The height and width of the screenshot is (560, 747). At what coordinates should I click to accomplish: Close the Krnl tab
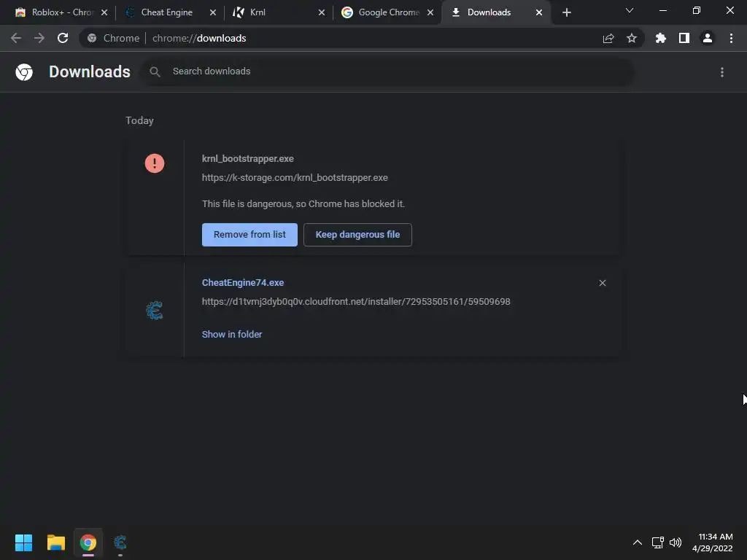click(322, 12)
